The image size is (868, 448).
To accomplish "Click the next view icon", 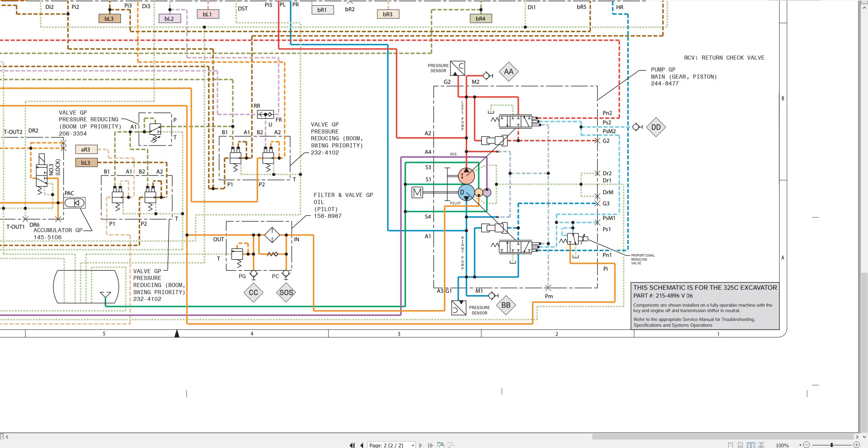I will (x=451, y=445).
